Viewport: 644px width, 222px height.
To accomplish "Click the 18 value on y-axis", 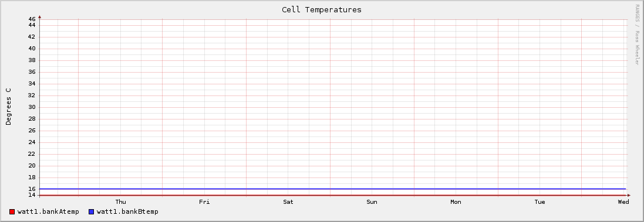I will point(32,177).
